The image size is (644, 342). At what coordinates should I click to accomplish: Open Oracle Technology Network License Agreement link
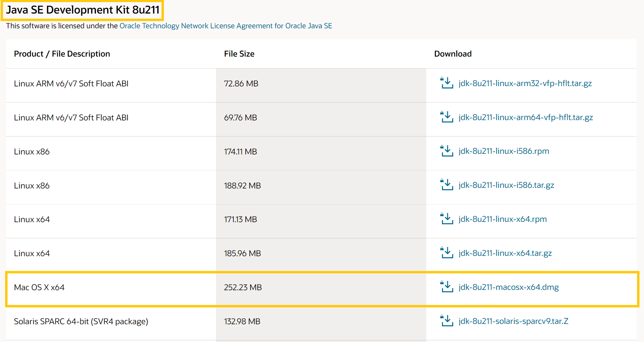(x=226, y=26)
